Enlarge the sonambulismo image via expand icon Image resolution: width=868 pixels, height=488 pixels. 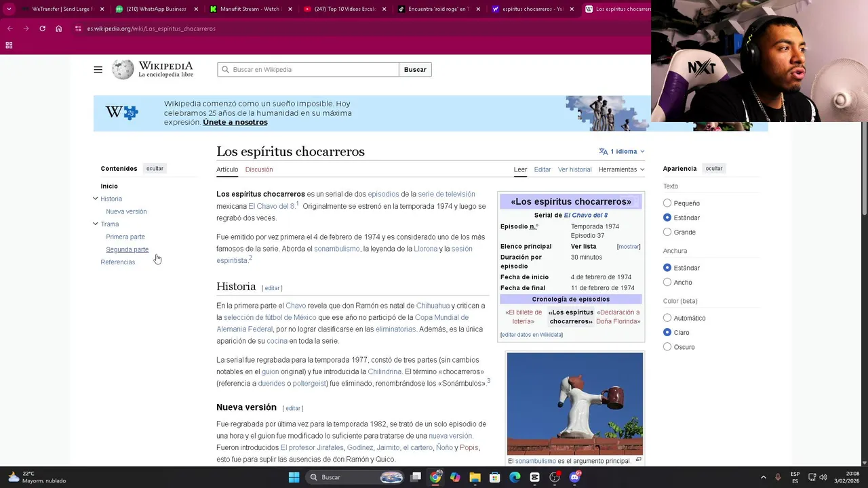(x=638, y=460)
